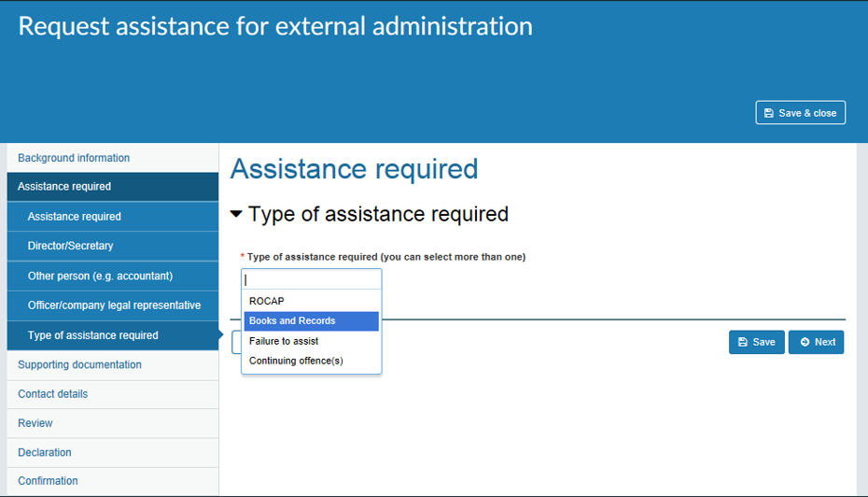Click the Next button
The height and width of the screenshot is (497, 868).
(816, 342)
